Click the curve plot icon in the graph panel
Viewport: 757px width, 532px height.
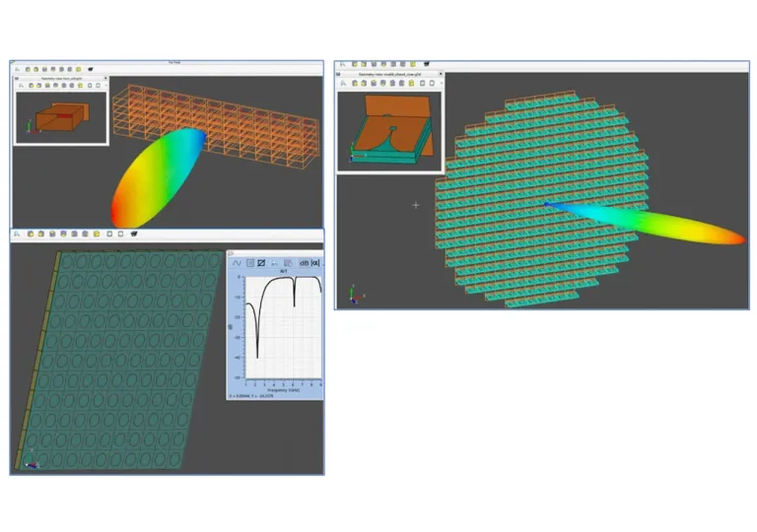click(237, 263)
